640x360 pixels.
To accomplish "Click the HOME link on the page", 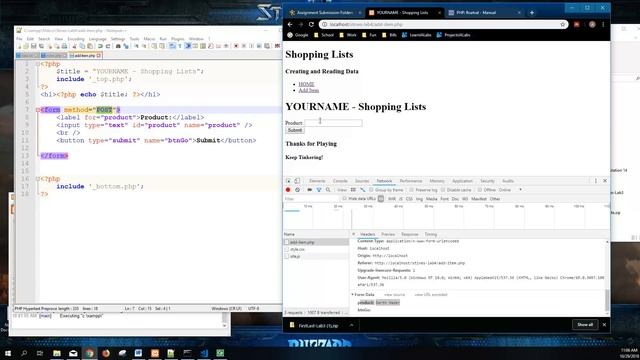I will click(x=306, y=84).
